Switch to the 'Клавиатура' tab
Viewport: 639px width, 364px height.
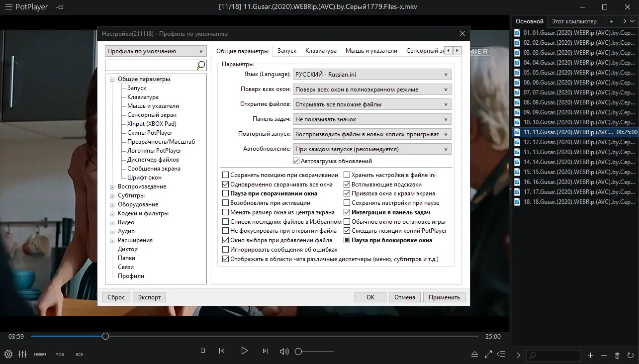(321, 51)
